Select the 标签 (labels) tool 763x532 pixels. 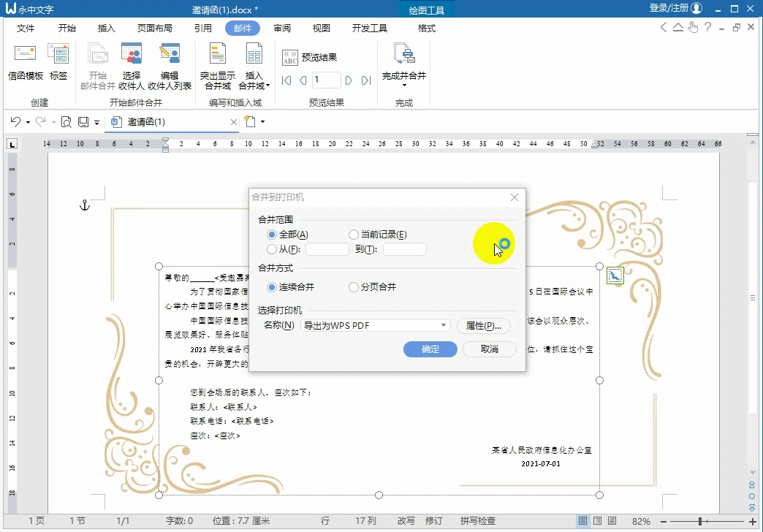coord(58,66)
